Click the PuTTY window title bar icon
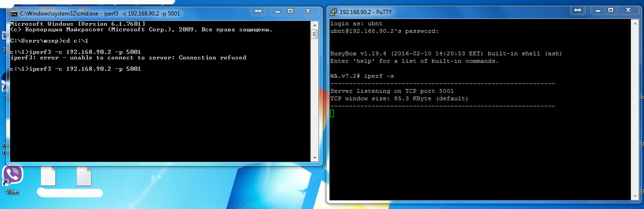The image size is (644, 209). [x=333, y=12]
